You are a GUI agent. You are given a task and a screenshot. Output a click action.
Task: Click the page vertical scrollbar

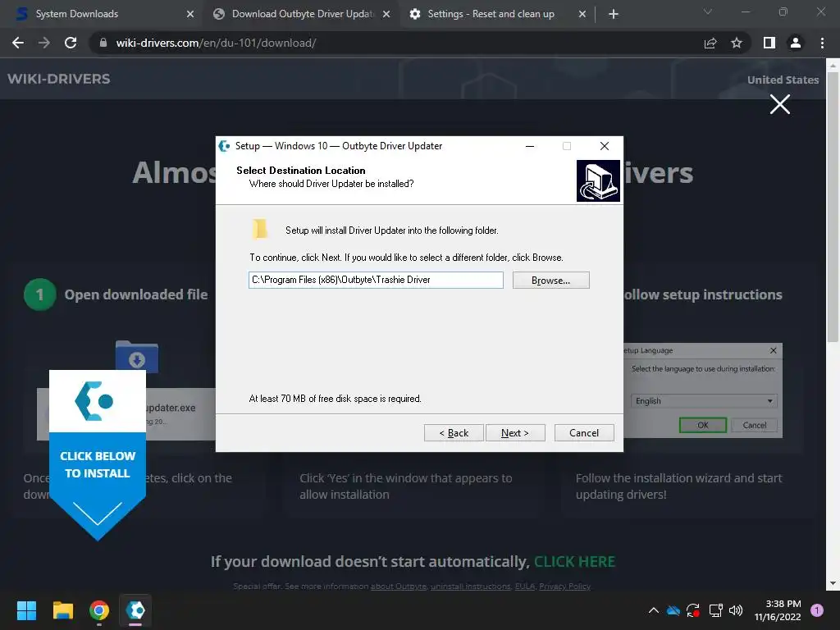pos(833,208)
